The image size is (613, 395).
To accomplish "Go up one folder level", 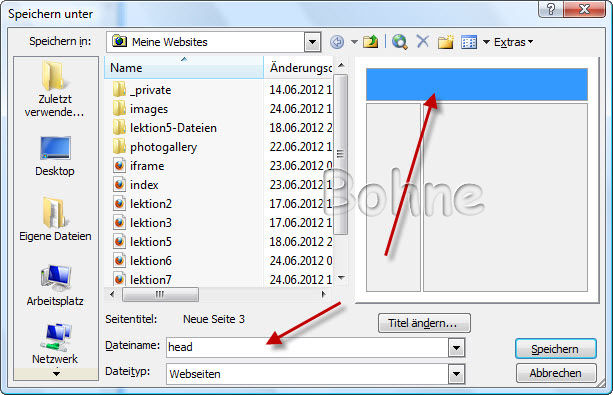I will (370, 41).
